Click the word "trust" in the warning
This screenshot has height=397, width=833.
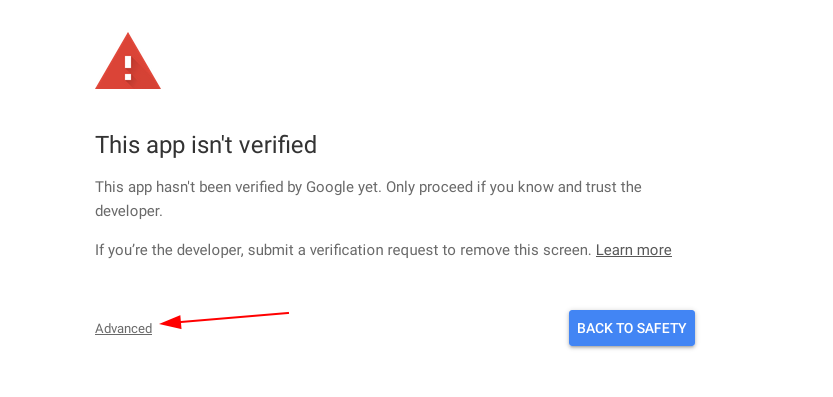coord(600,188)
